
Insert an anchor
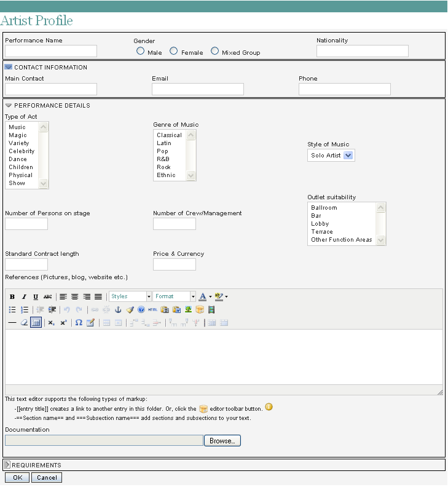(x=118, y=310)
